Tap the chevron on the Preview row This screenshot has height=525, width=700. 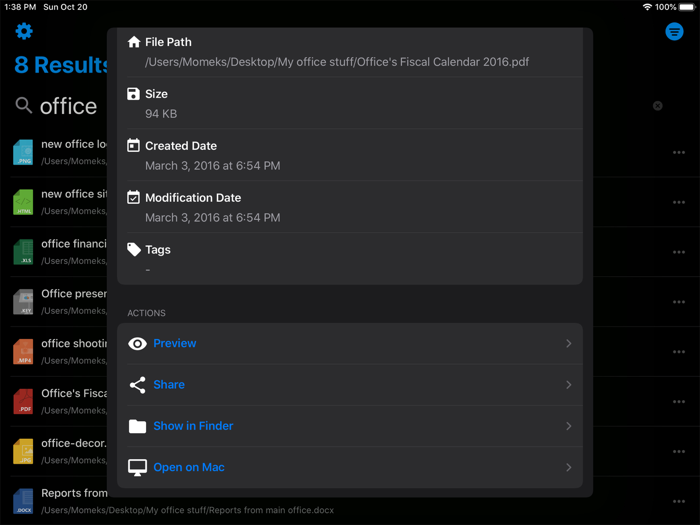click(x=568, y=343)
